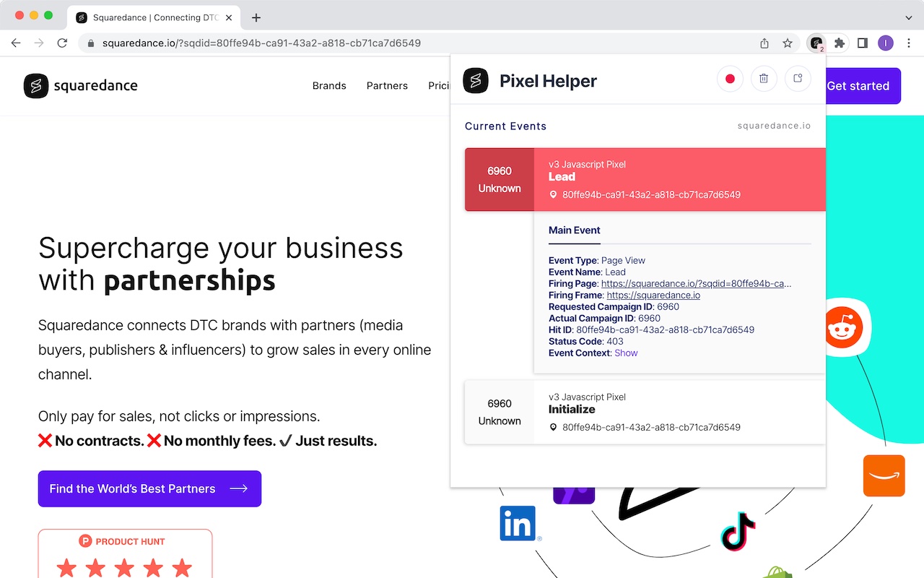This screenshot has width=924, height=578.
Task: Reload the page
Action: [62, 43]
